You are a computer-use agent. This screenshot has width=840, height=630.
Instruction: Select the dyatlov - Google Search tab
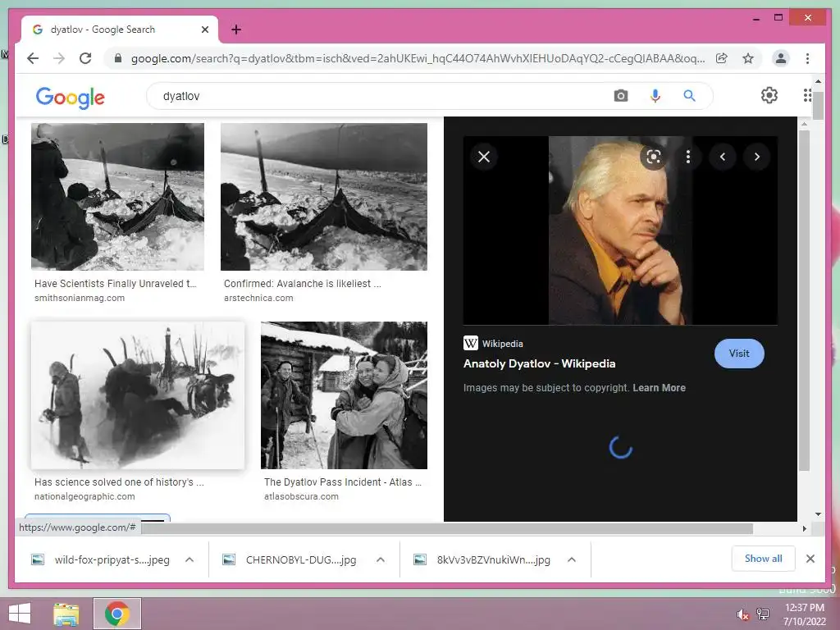tap(120, 30)
